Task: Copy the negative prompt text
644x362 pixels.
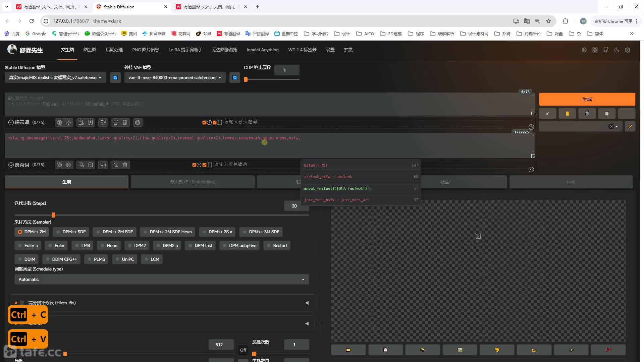Action: pos(116,165)
